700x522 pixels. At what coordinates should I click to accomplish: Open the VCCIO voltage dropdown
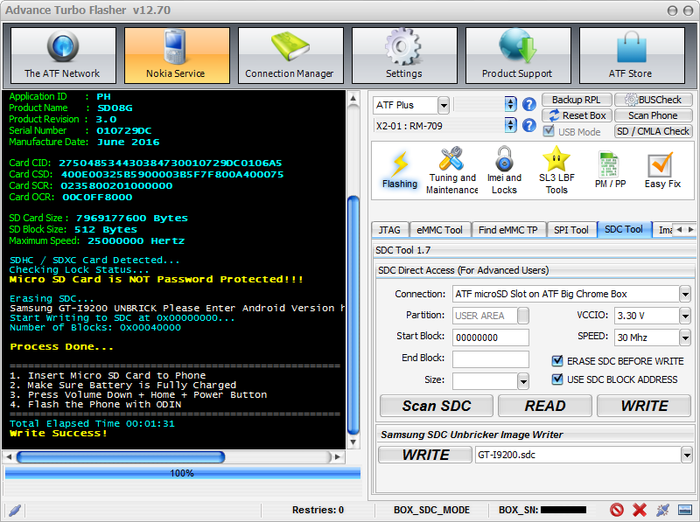(685, 316)
